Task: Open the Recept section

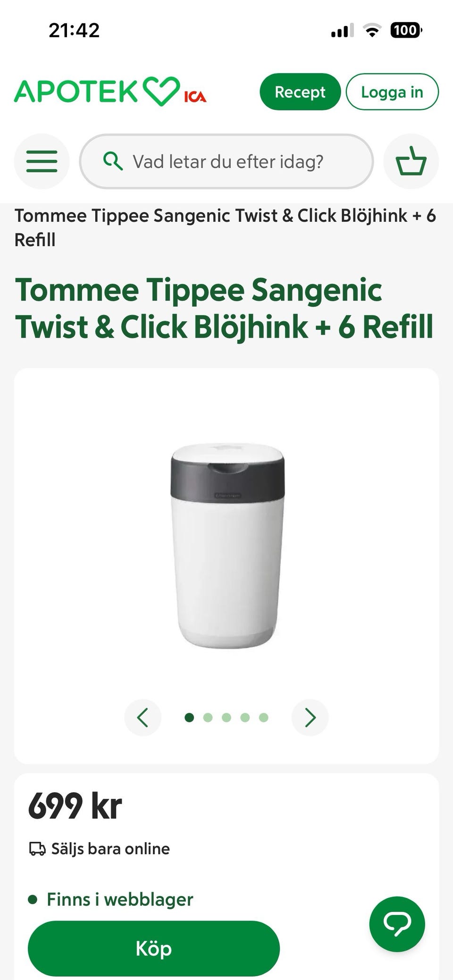Action: [x=300, y=92]
